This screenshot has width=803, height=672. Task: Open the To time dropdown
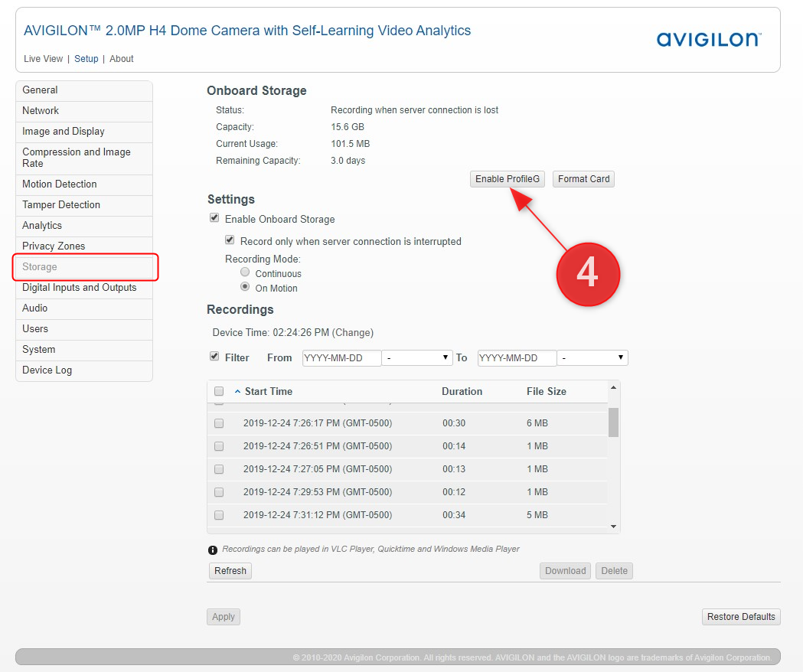click(x=592, y=358)
